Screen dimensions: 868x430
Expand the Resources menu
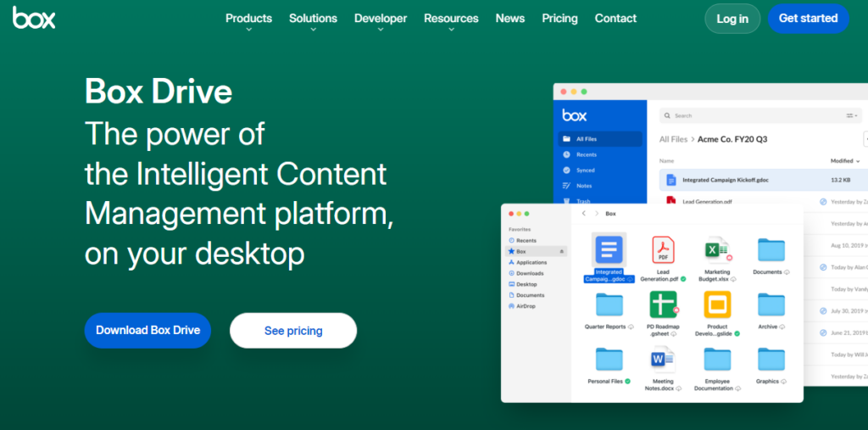click(451, 19)
